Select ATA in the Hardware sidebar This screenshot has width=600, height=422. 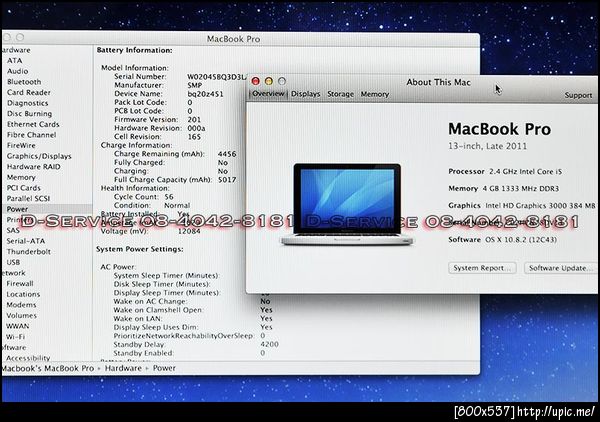point(15,60)
